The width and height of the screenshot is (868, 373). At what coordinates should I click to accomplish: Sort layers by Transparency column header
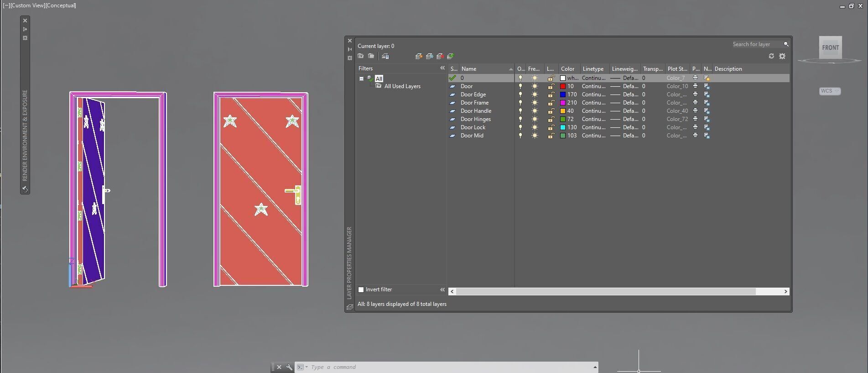tap(653, 69)
